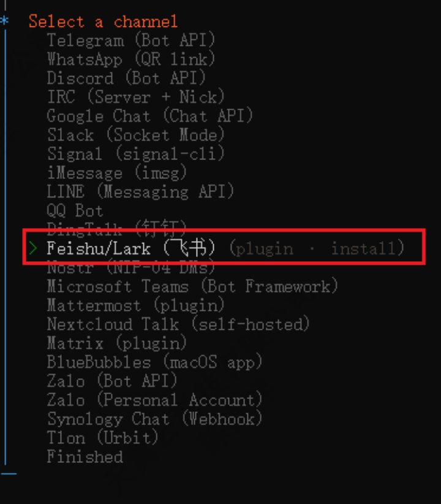Select Synology Chat (Webhook) option
Screen dimensions: 441x504
[154, 419]
